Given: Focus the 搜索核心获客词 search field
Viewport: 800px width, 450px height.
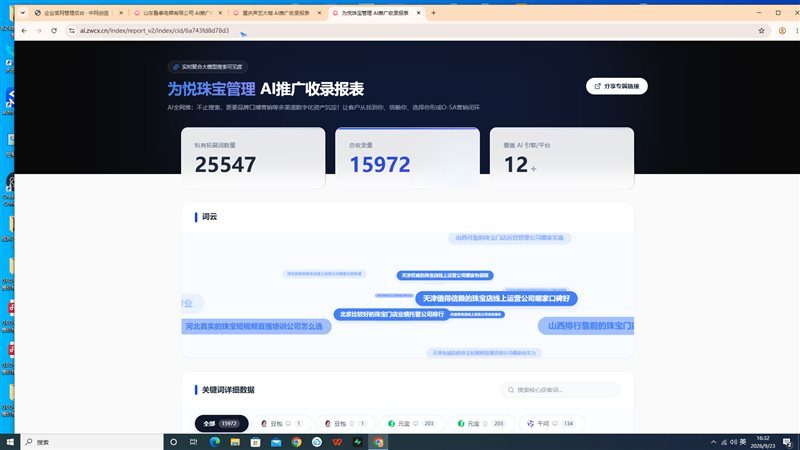Looking at the screenshot, I should coord(560,390).
